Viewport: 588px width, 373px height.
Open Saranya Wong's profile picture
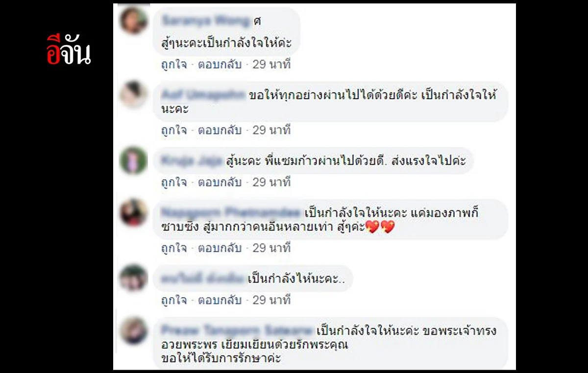click(x=133, y=21)
